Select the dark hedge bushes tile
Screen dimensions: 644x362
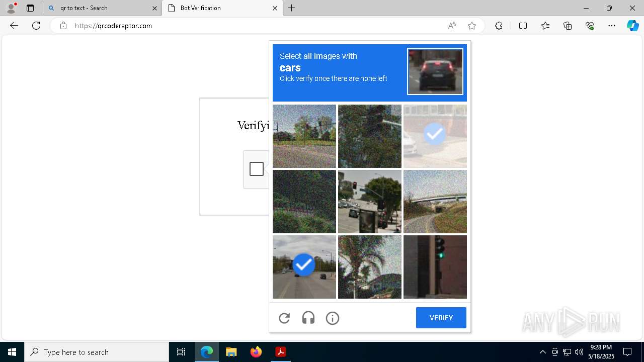point(304,202)
